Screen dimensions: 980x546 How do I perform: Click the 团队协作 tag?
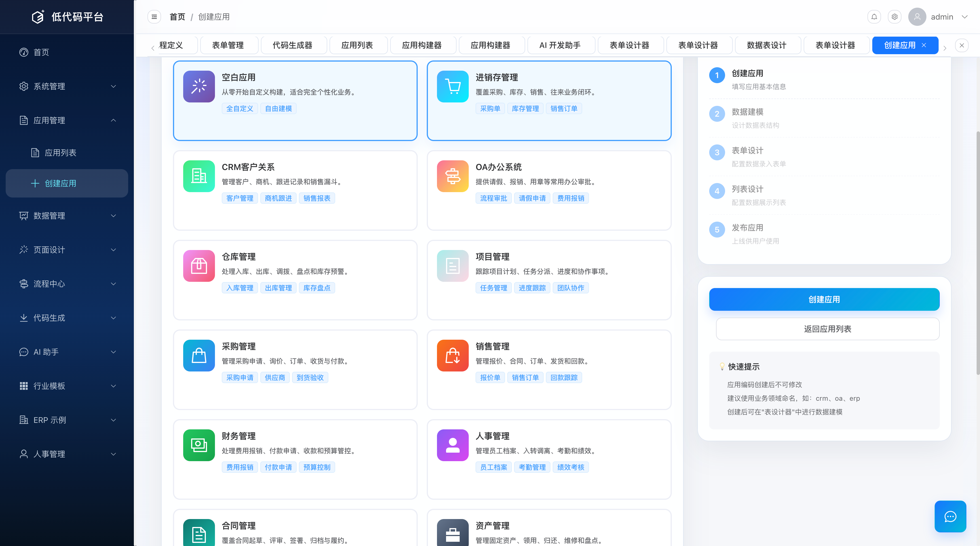(x=571, y=288)
